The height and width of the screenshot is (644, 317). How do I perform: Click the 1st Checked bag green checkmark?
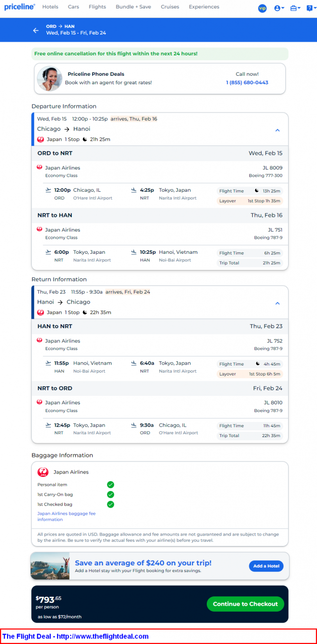pos(110,504)
